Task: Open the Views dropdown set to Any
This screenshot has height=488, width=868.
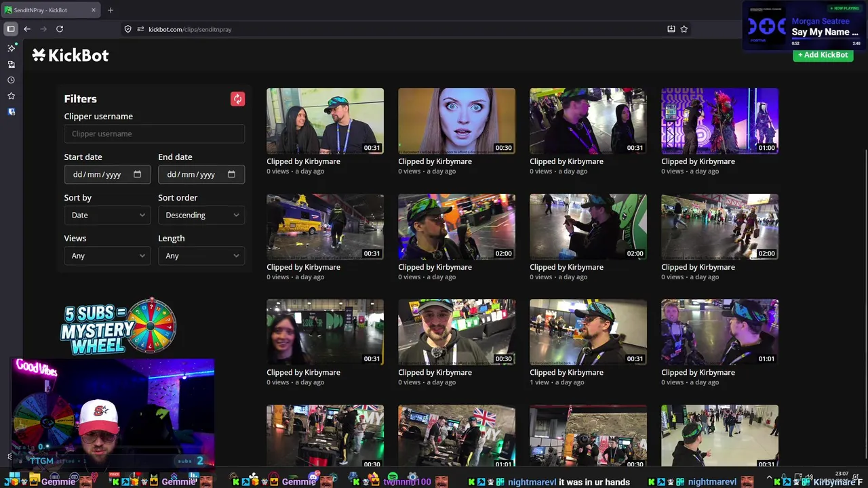Action: [107, 256]
